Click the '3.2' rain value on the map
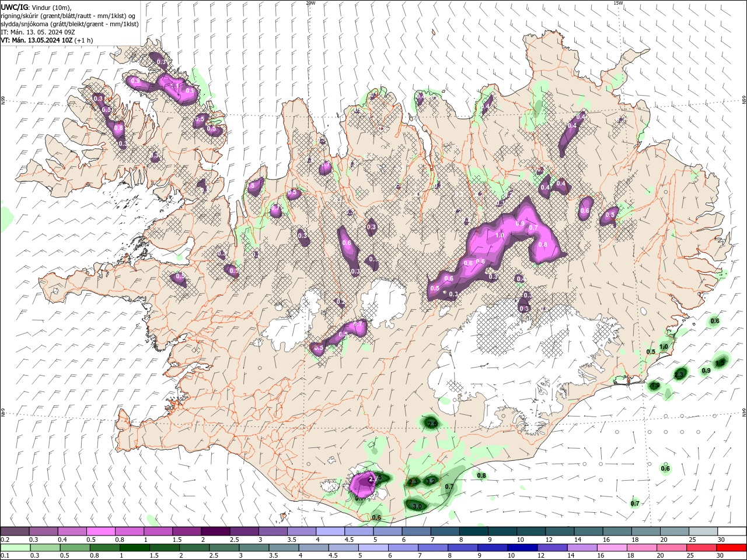 [431, 481]
